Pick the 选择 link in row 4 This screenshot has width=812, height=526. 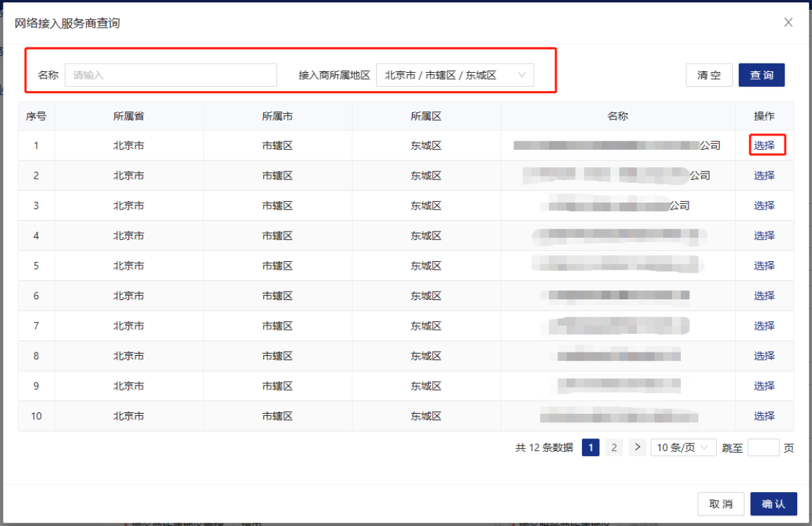pos(764,236)
